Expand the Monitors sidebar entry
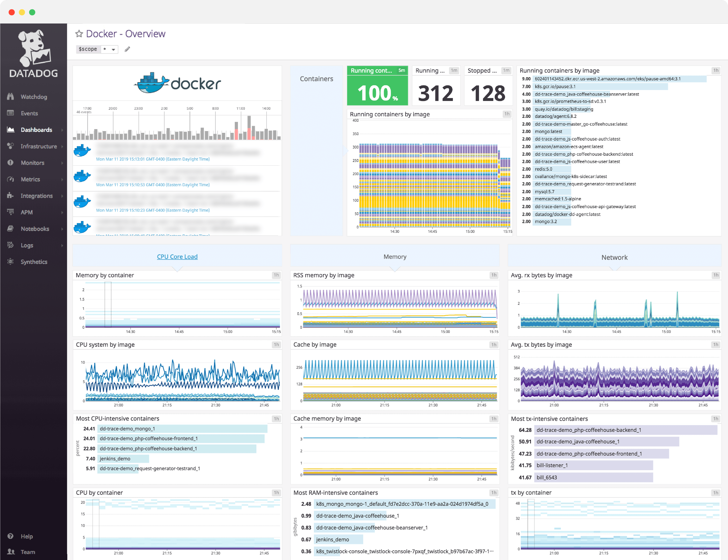 32,163
